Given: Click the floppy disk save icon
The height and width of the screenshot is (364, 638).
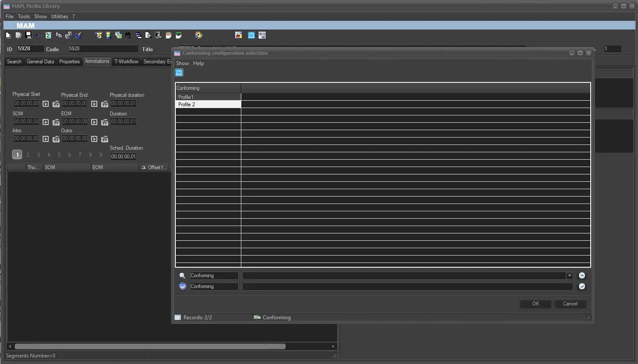Looking at the screenshot, I should pos(29,35).
